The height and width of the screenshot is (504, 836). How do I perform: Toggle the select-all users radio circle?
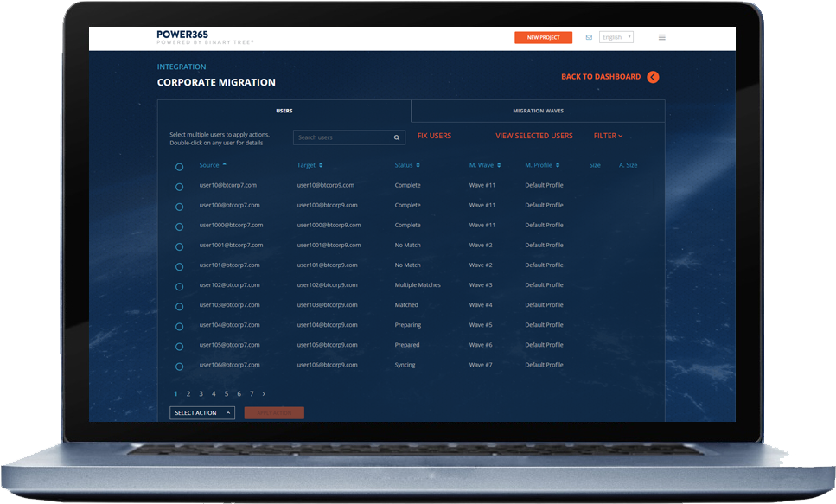point(179,167)
